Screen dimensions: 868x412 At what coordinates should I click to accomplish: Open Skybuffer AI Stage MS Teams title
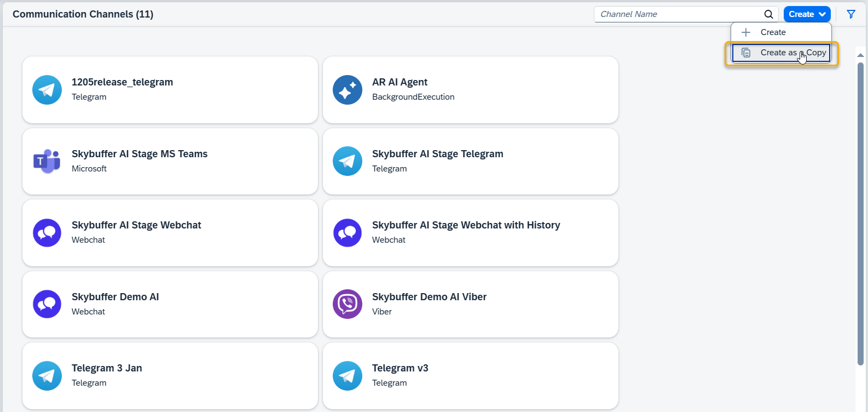(140, 154)
